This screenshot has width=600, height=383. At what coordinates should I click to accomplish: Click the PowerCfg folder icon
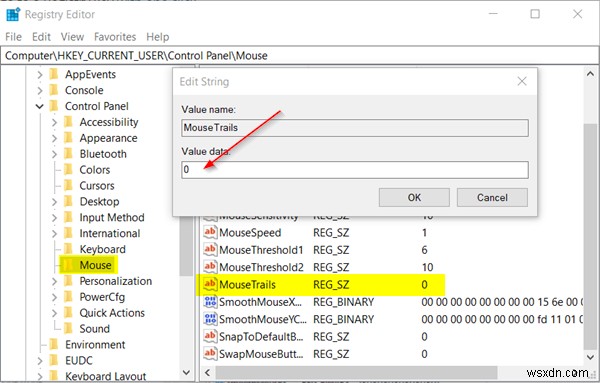point(68,297)
